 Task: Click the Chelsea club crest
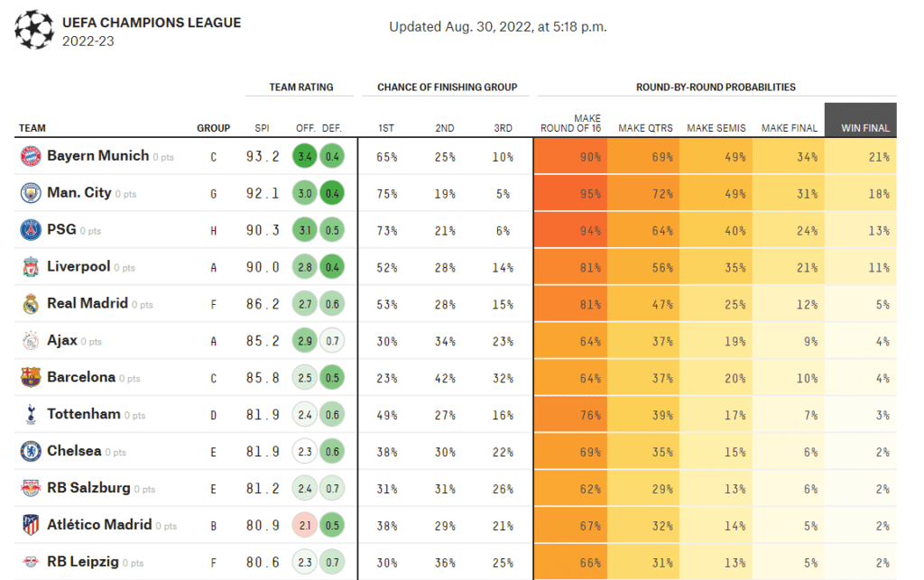point(31,452)
